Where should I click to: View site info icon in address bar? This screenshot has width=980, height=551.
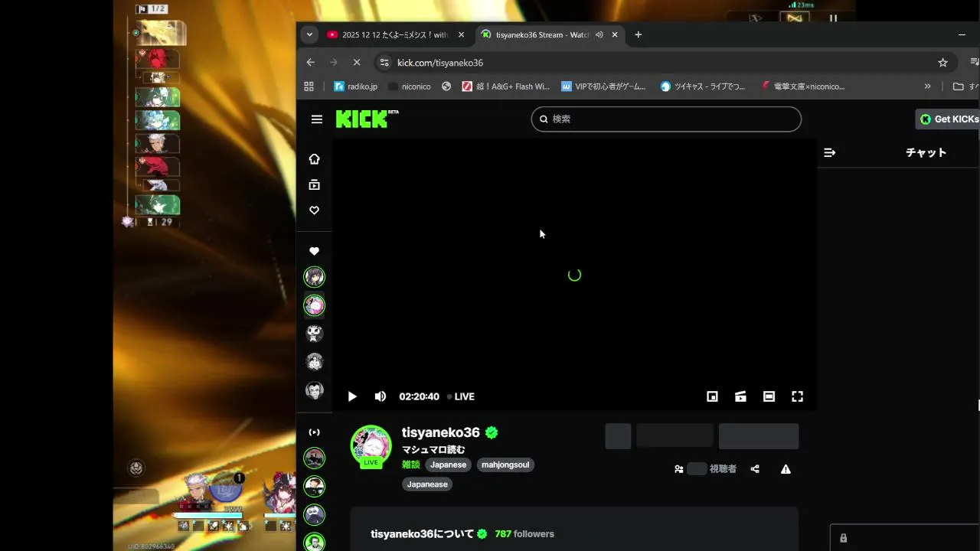pyautogui.click(x=384, y=63)
